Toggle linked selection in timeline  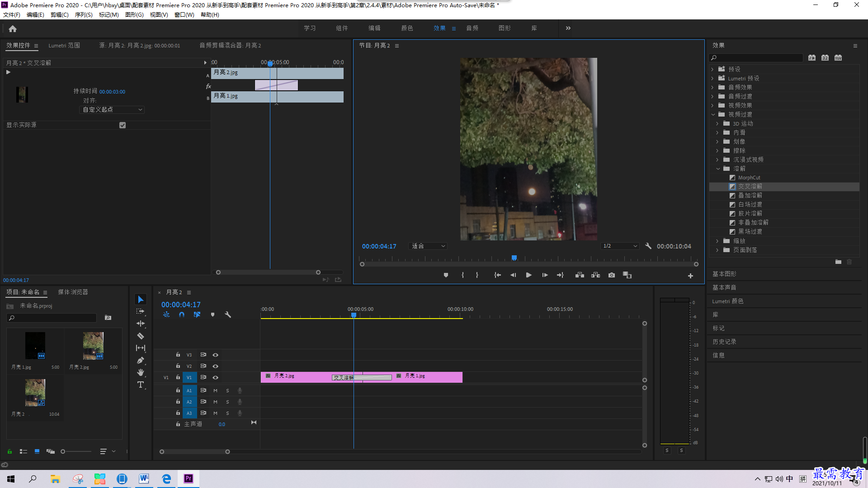coord(197,314)
